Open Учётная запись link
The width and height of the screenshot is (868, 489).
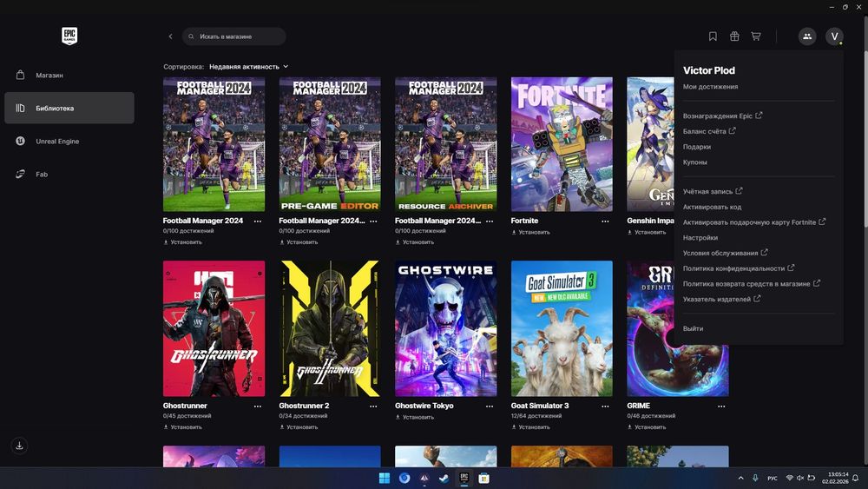713,191
